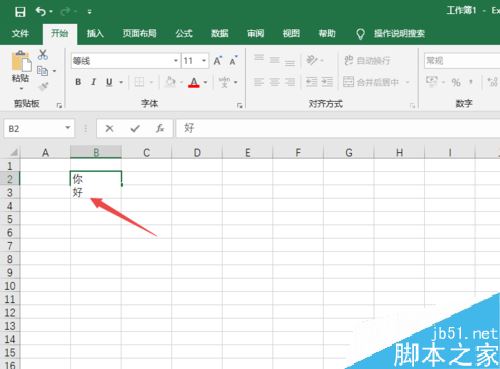The image size is (500, 369).
Task: Click 合并后居中 merge and center
Action: (x=371, y=82)
